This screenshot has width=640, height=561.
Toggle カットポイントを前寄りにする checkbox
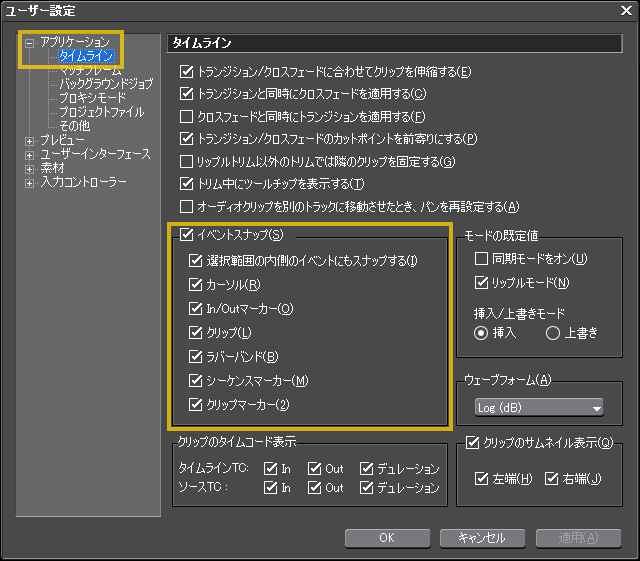[187, 139]
